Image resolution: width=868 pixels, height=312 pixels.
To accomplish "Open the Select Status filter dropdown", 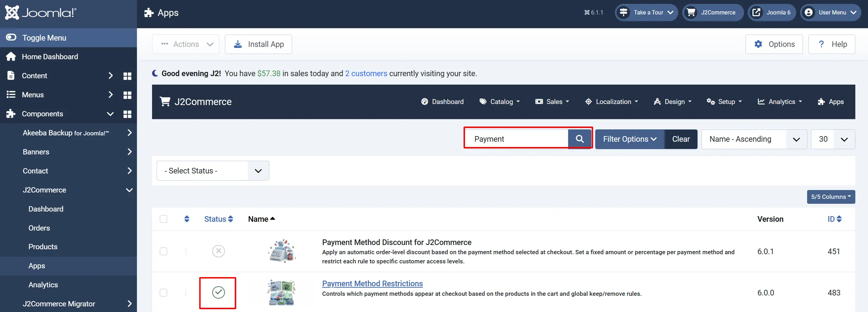I will tap(213, 171).
